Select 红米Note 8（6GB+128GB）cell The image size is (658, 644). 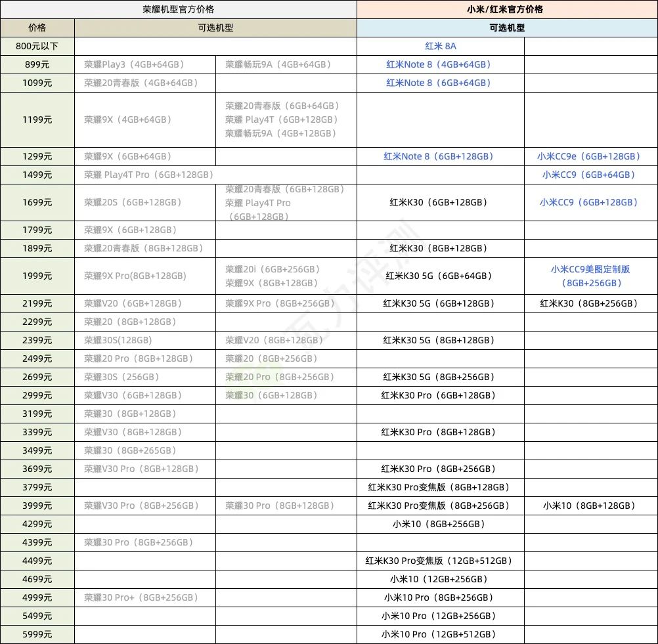click(441, 156)
